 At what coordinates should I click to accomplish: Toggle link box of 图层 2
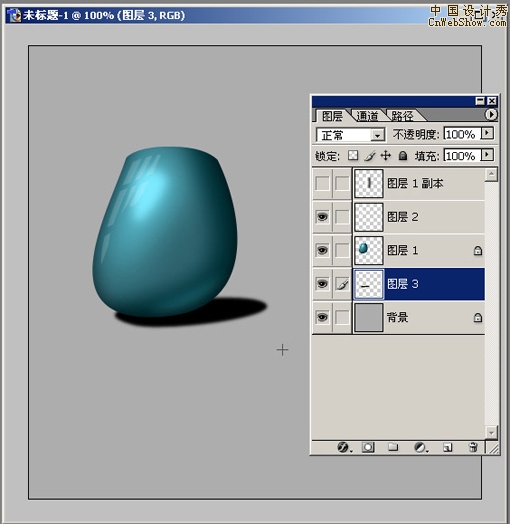click(x=342, y=217)
